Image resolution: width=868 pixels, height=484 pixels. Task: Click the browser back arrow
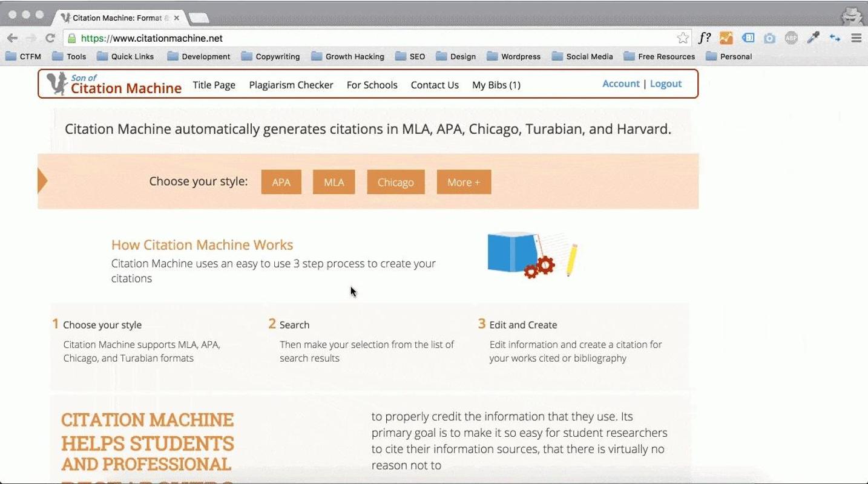[x=12, y=38]
